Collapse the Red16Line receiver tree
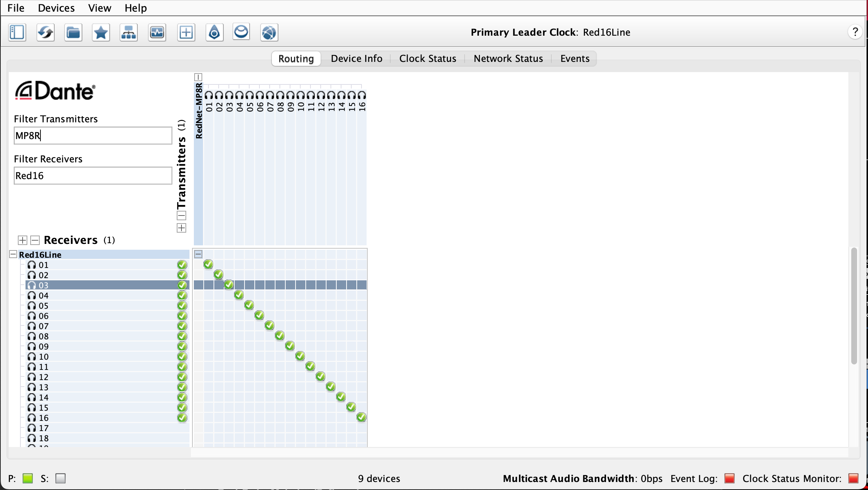This screenshot has height=490, width=868. [x=13, y=254]
